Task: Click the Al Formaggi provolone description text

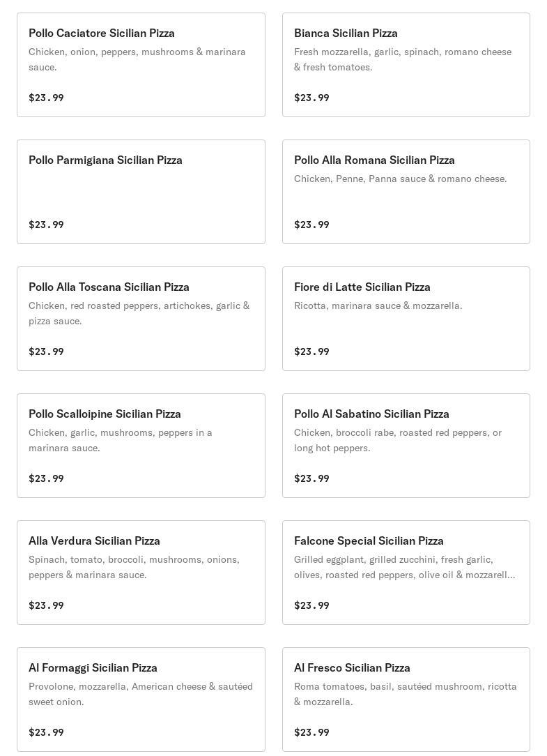Action: 140,694
